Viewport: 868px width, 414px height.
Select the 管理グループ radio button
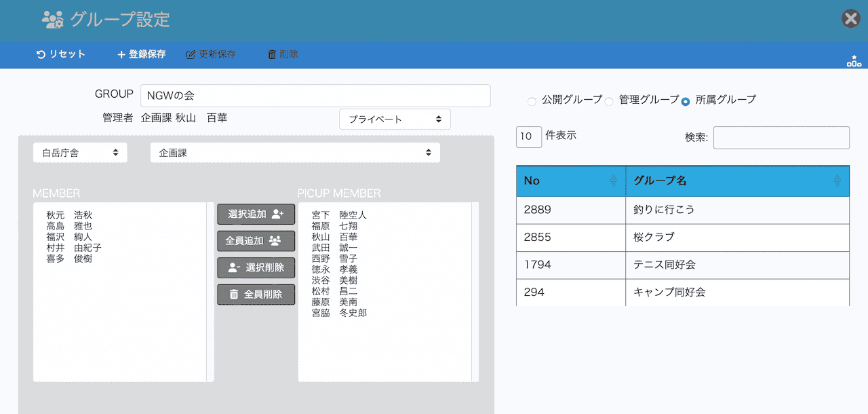tap(609, 101)
